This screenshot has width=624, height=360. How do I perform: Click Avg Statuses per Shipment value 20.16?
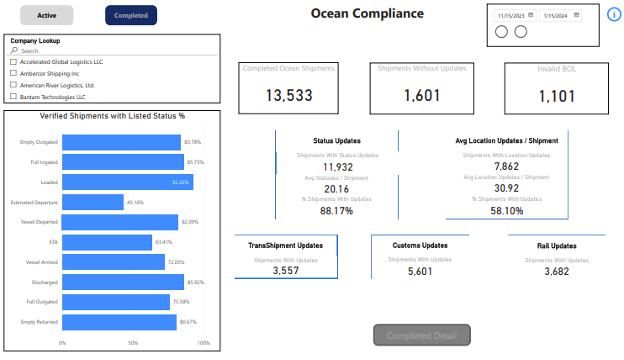[336, 189]
